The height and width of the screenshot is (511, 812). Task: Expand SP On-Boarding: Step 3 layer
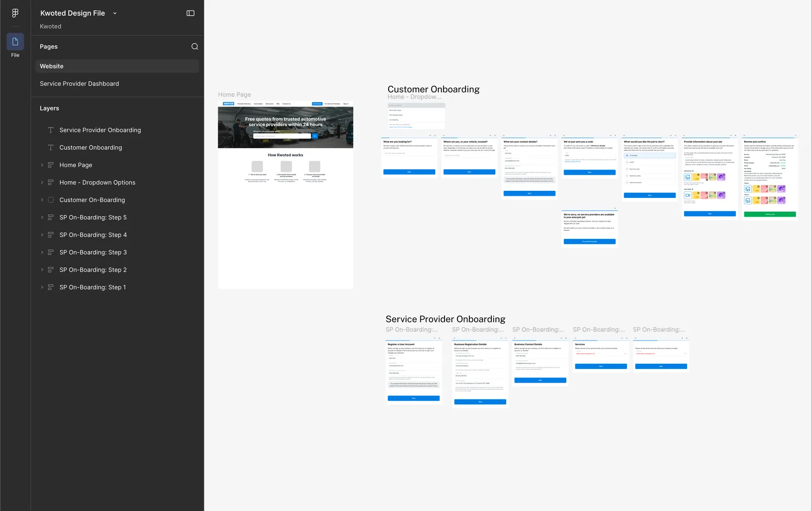coord(42,252)
